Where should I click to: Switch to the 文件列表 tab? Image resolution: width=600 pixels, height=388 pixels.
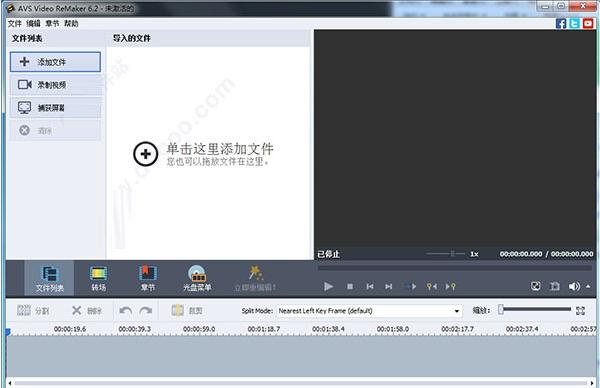pyautogui.click(x=49, y=279)
